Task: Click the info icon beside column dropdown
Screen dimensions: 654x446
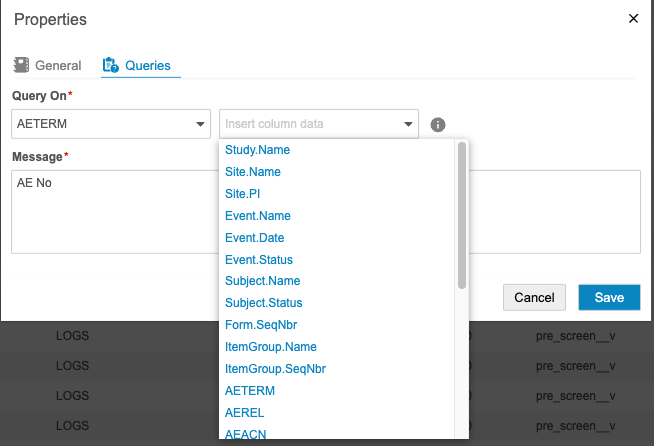Action: 437,125
